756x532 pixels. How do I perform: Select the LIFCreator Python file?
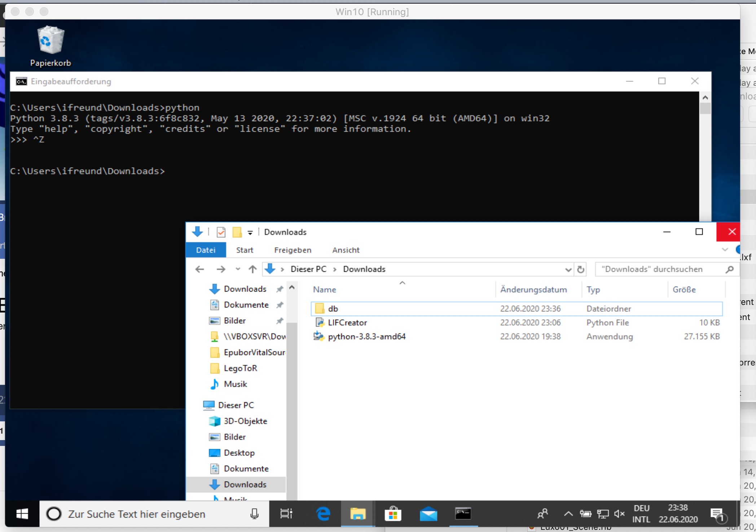point(347,323)
